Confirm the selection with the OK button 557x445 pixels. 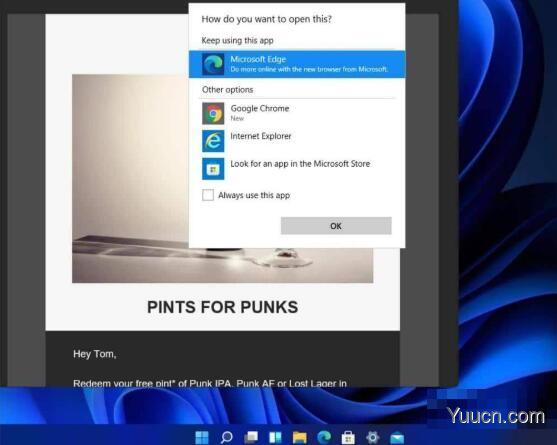pyautogui.click(x=336, y=226)
